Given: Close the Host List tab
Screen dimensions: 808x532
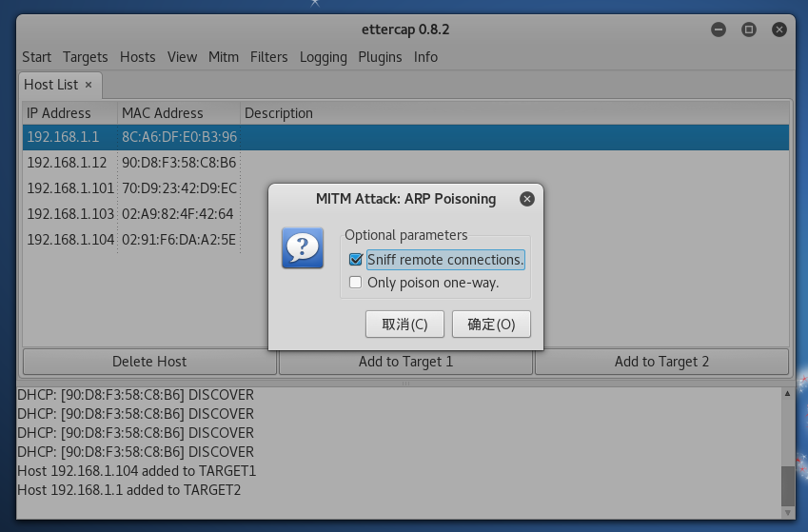Looking at the screenshot, I should (x=89, y=85).
